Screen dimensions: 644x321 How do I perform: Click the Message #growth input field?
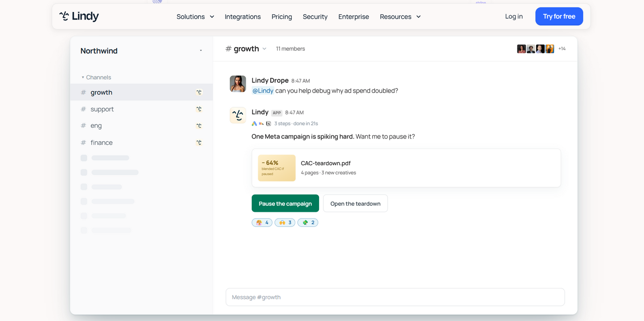[395, 297]
